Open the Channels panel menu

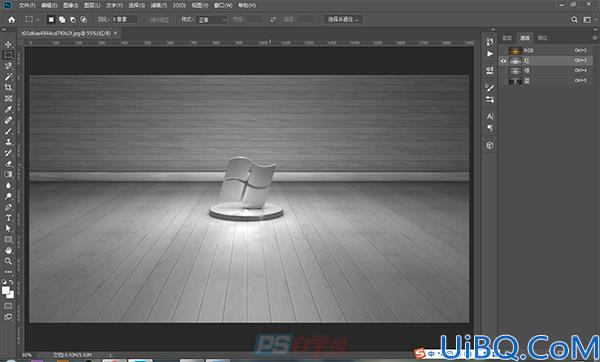coord(595,38)
